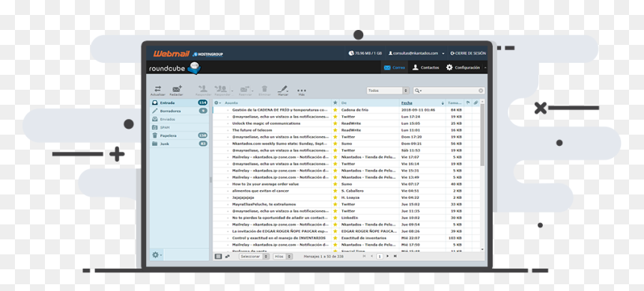Image resolution: width=644 pixels, height=291 pixels.
Task: Jump to first page of messages
Action: click(x=364, y=256)
